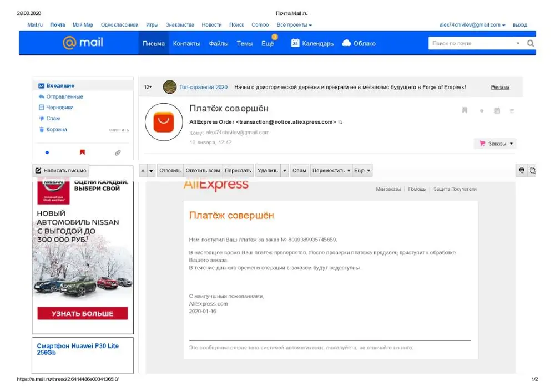Click the Написать письмо button
The width and height of the screenshot is (555, 392).
tap(61, 170)
